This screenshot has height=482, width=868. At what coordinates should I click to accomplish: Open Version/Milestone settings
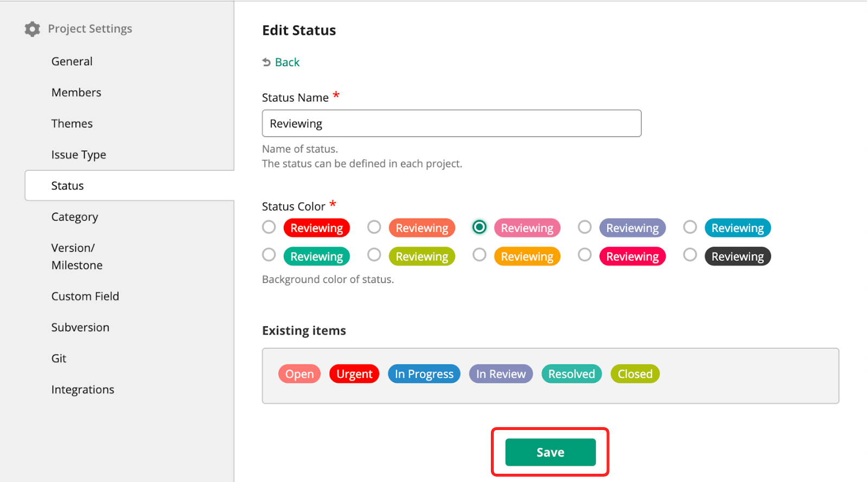pos(77,256)
